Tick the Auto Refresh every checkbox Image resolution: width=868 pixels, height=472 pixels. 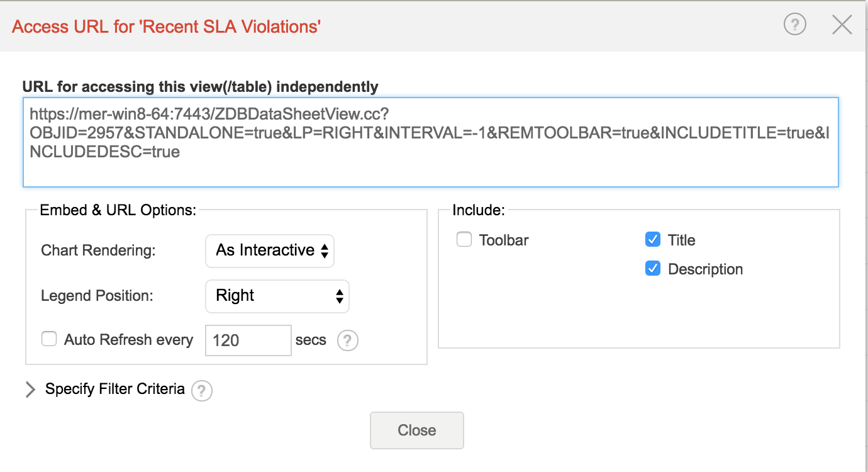tap(49, 340)
